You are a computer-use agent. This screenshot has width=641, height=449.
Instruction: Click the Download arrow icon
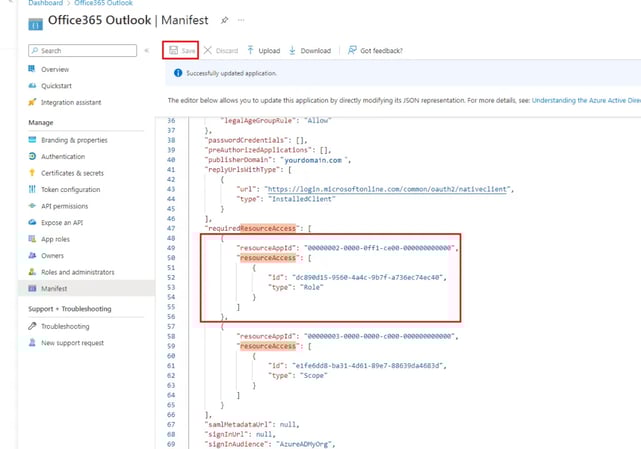[x=293, y=50]
